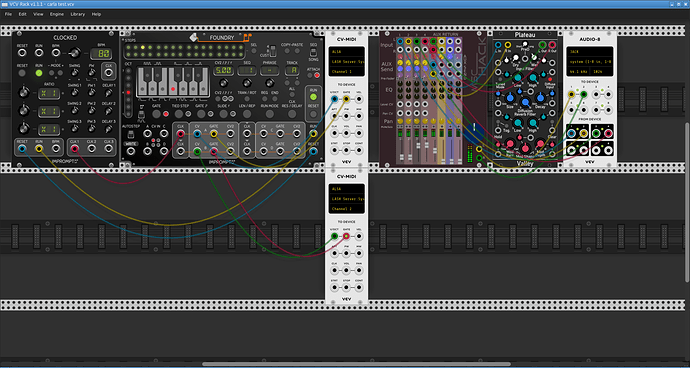
Task: Click the CV2 display showing 5.00 on Foundry
Action: (224, 70)
